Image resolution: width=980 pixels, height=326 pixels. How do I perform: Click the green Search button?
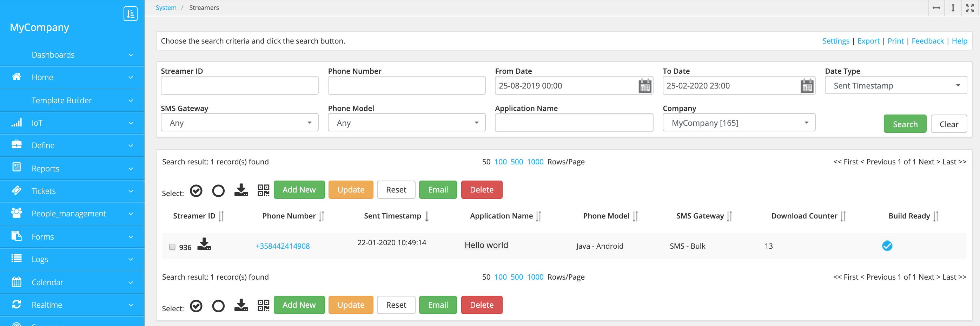point(904,124)
